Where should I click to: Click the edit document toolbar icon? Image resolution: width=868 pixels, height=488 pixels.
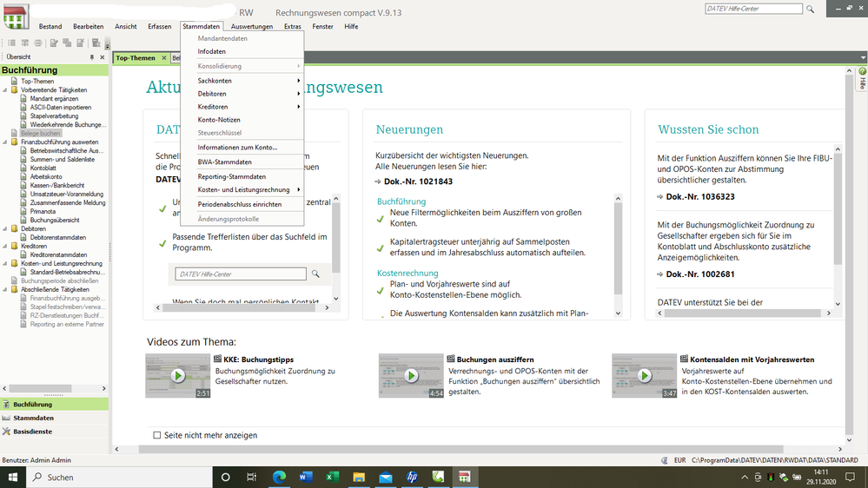(54, 43)
